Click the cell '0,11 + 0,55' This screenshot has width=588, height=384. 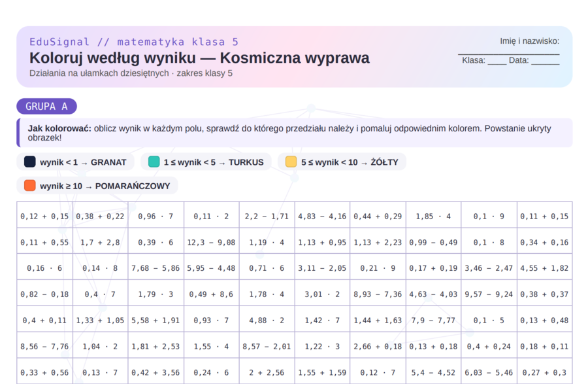pos(44,241)
